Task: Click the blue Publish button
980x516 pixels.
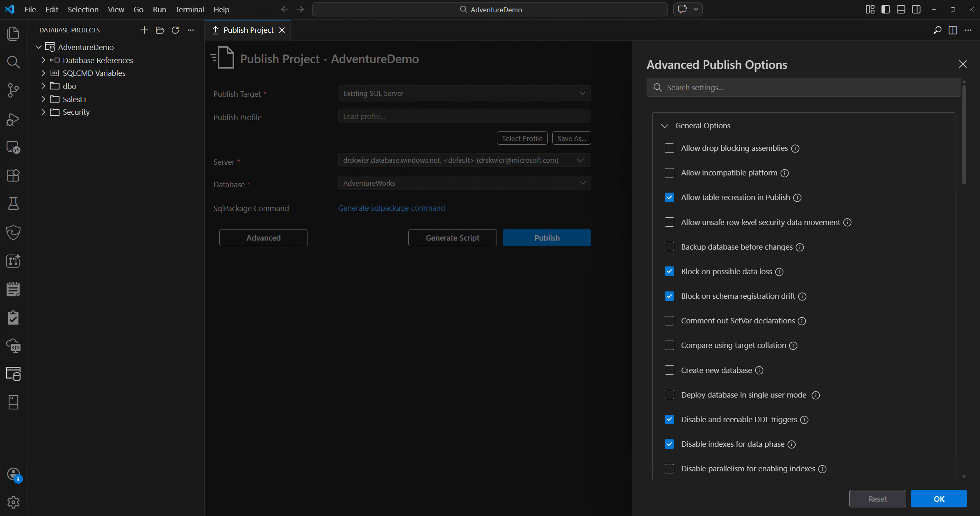Action: 547,238
